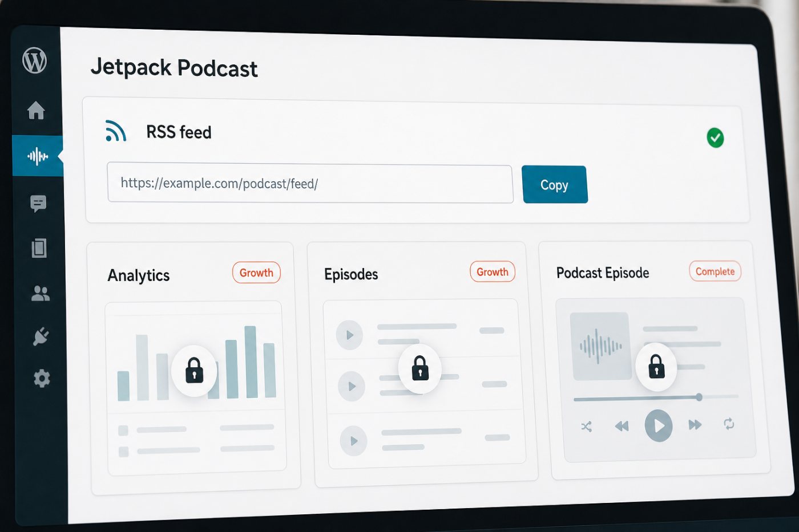Click the Growth badge on Analytics card
The image size is (799, 532).
pyautogui.click(x=256, y=273)
